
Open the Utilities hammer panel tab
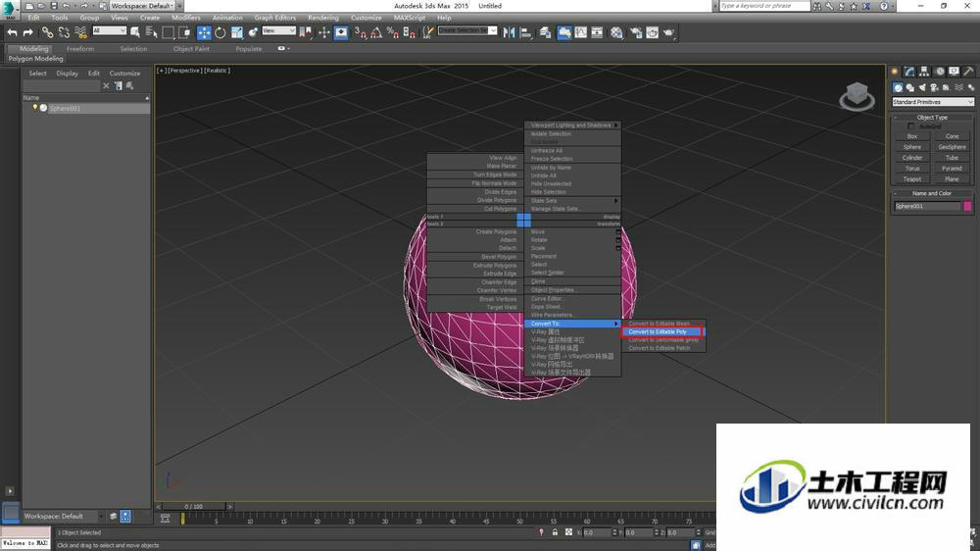[x=968, y=72]
